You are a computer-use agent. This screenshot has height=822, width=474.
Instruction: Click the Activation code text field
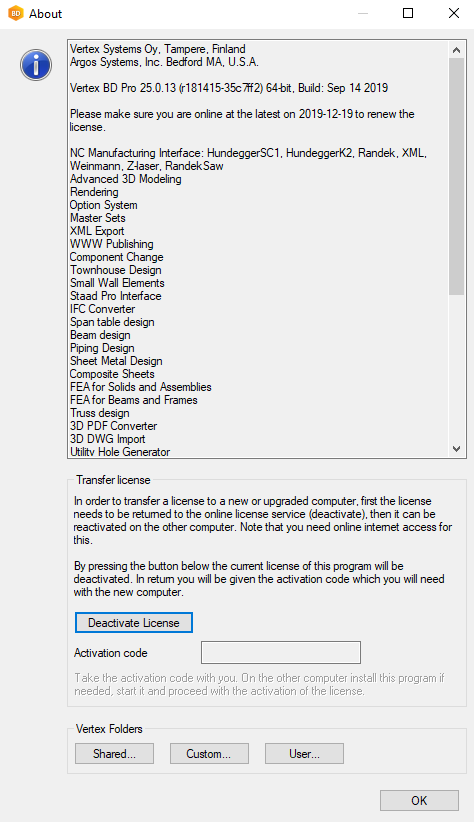click(281, 652)
